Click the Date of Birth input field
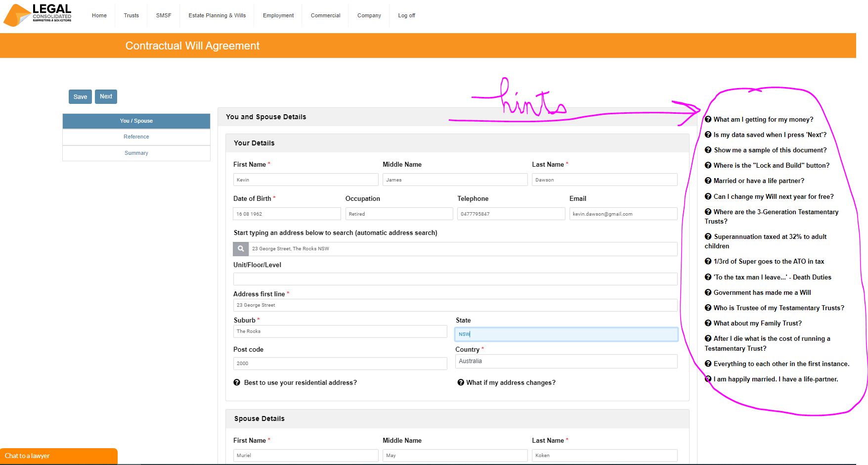 pos(287,214)
